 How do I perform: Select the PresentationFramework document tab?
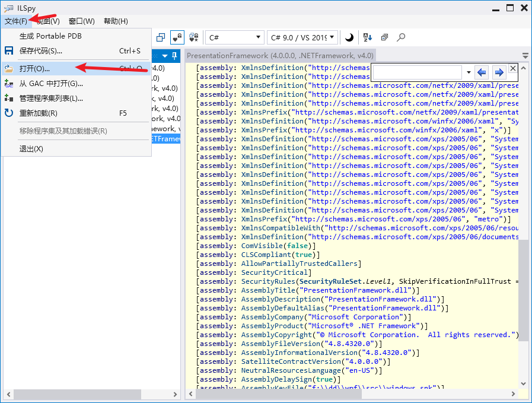pyautogui.click(x=281, y=56)
